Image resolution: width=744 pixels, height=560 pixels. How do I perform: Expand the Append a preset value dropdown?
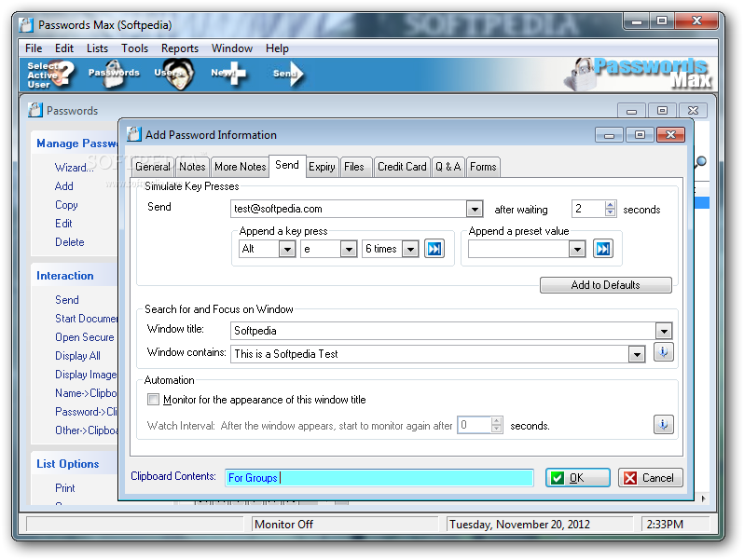577,249
